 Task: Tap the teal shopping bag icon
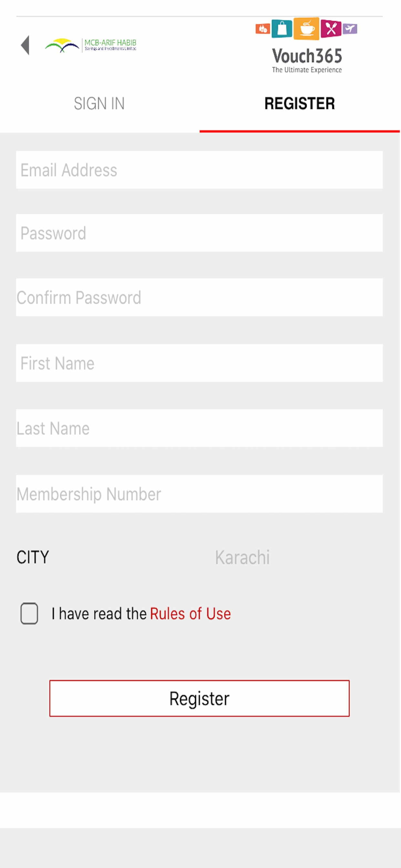coord(282,29)
